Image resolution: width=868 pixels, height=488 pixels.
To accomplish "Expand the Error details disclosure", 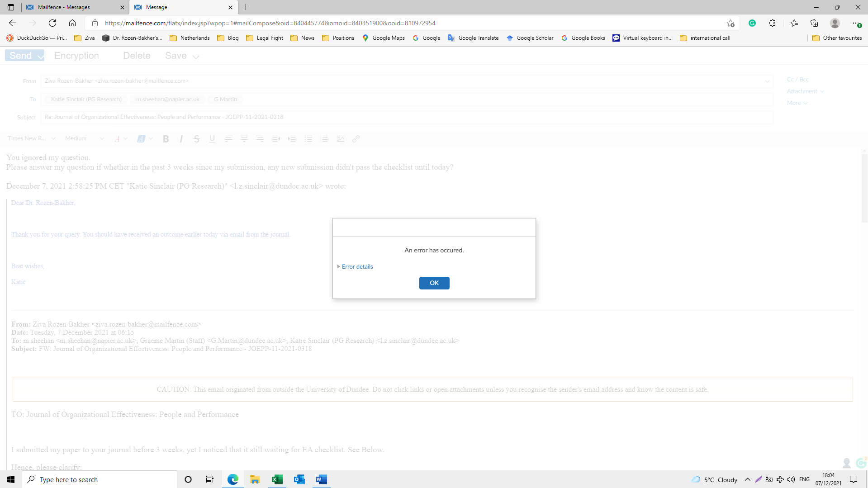I will (357, 266).
